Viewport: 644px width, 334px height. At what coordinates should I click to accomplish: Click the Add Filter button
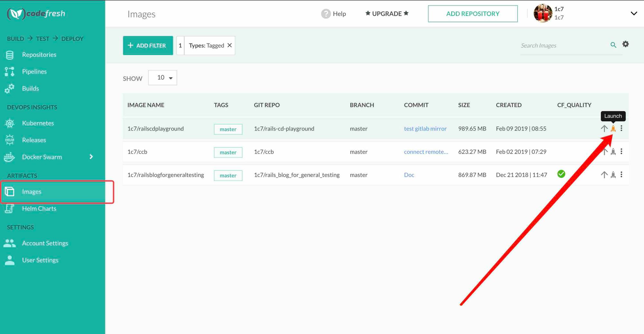(x=148, y=45)
